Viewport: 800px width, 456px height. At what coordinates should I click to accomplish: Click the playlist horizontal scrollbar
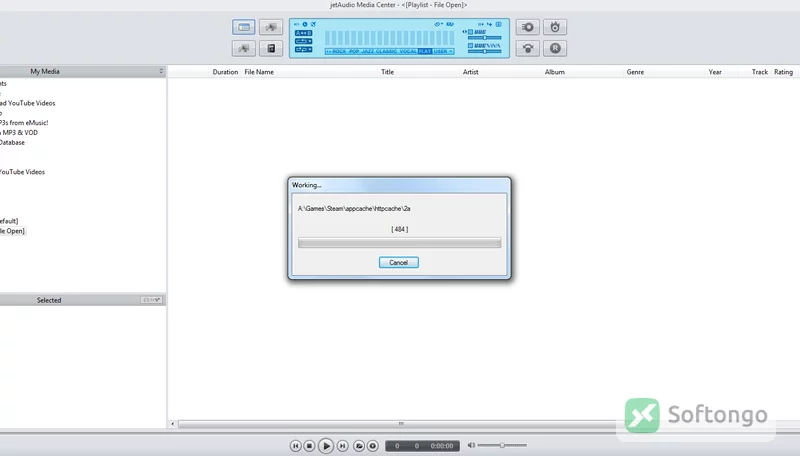pyautogui.click(x=401, y=424)
